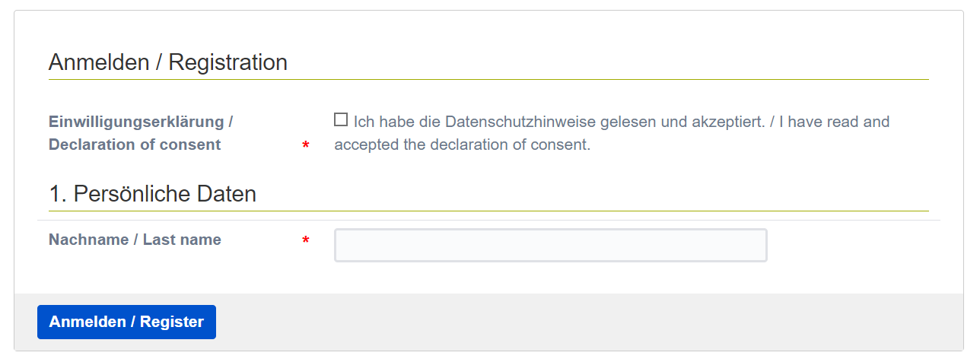This screenshot has height=362, width=980.
Task: Click the yellow-green line under Registration heading
Action: click(x=488, y=79)
